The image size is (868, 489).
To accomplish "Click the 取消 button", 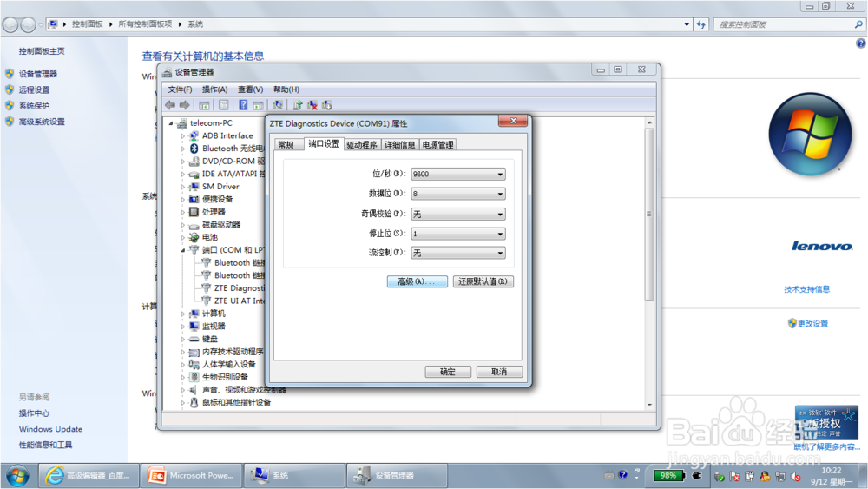I will tap(499, 372).
